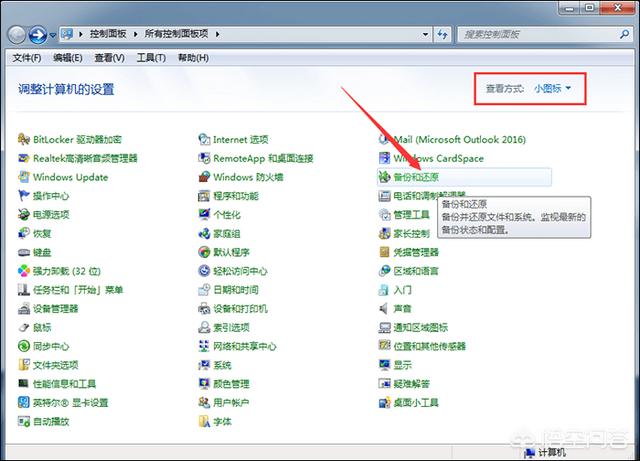640x461 pixels.
Task: Open the 桌面小工具 icon
Action: 384,402
